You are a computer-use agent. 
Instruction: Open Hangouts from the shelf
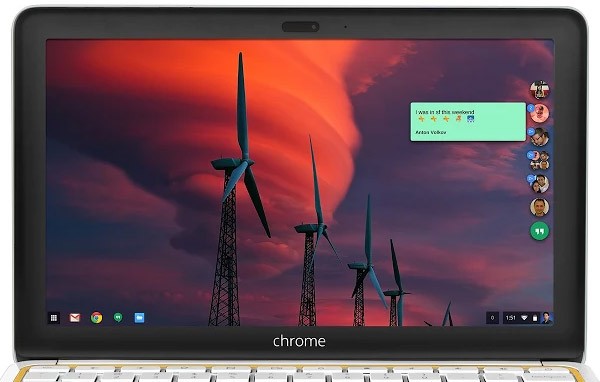click(118, 317)
